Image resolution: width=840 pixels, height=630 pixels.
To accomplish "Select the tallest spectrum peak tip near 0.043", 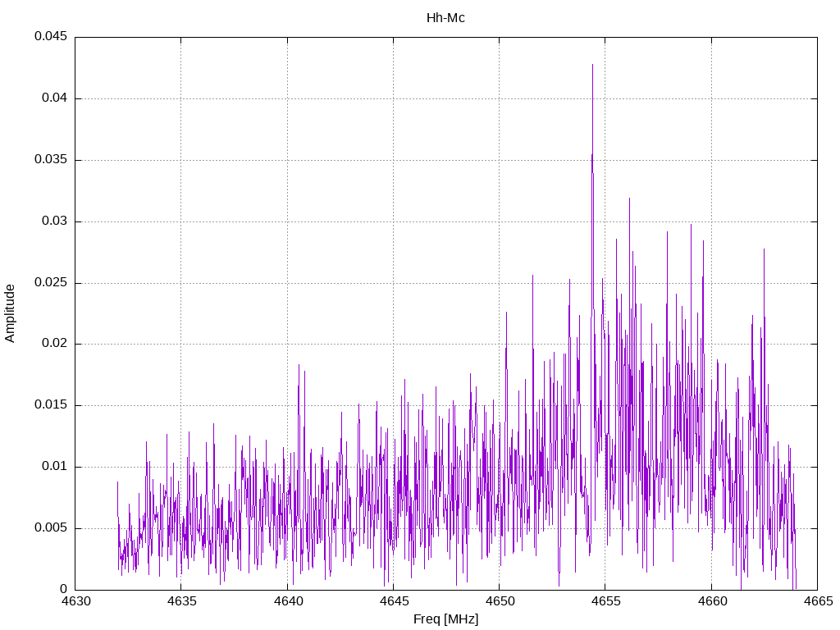I will click(592, 66).
